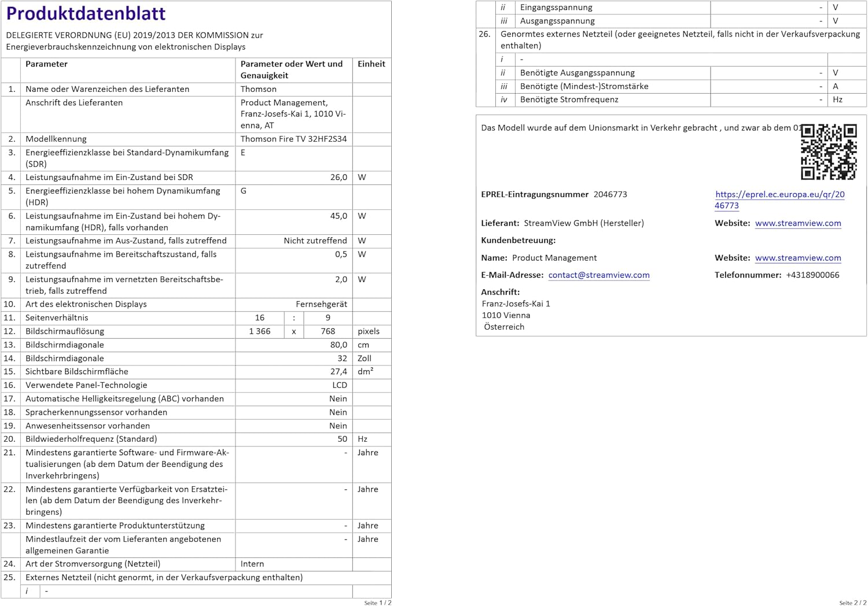Open the website link beside Name Product Management

click(x=797, y=258)
